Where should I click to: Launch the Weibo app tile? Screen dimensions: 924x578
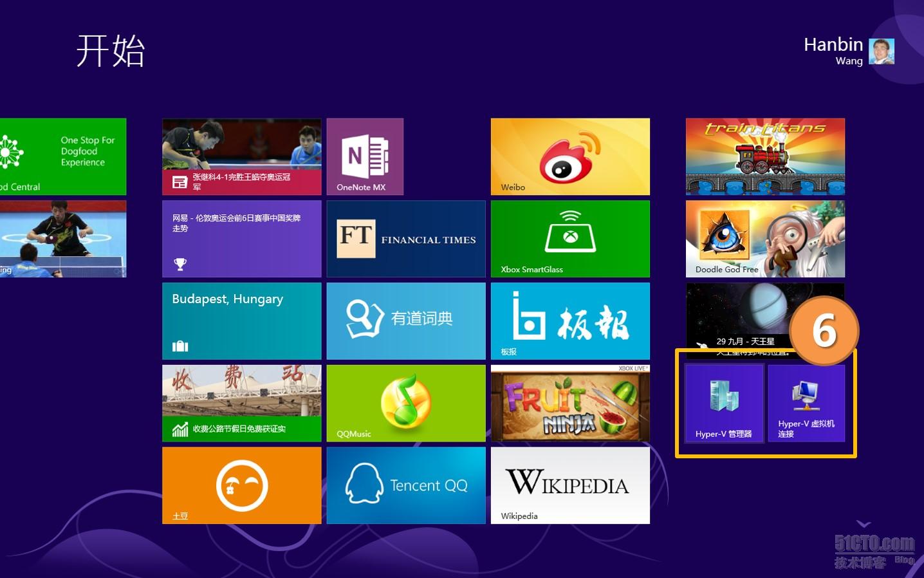click(x=570, y=156)
